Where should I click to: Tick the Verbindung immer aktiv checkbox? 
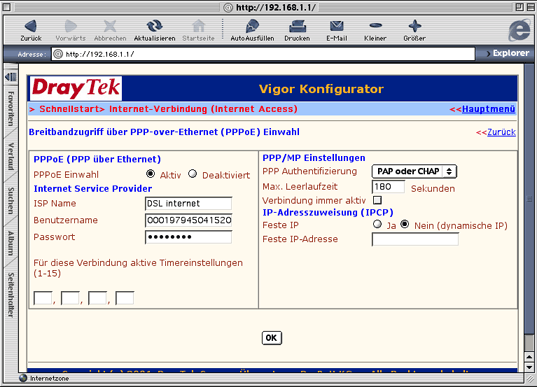(377, 200)
